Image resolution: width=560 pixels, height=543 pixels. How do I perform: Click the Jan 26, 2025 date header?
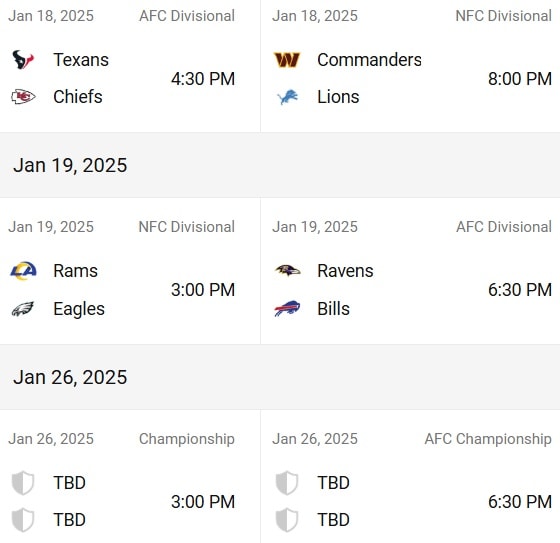coord(70,377)
